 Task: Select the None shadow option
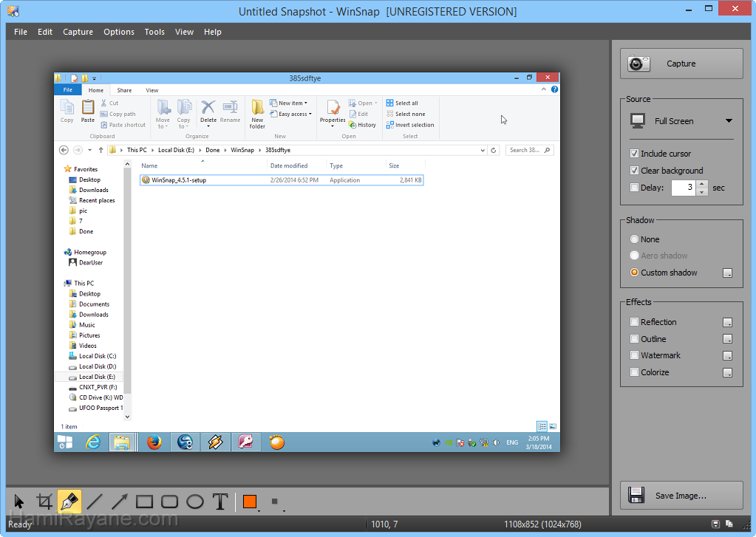(x=635, y=239)
